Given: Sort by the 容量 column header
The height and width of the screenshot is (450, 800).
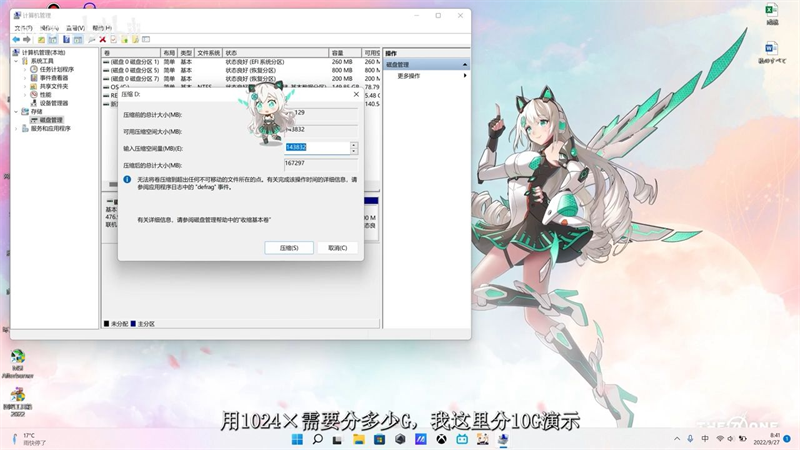Looking at the screenshot, I should [x=345, y=53].
